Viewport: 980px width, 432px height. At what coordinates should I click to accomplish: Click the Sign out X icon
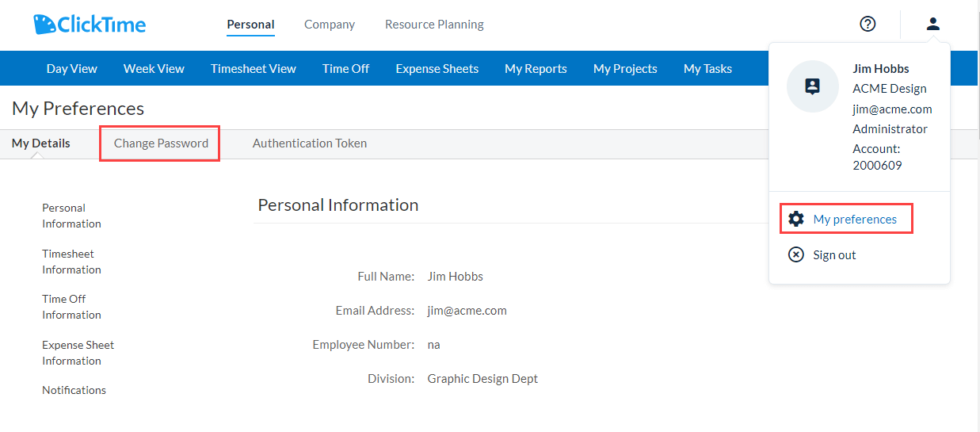[796, 254]
